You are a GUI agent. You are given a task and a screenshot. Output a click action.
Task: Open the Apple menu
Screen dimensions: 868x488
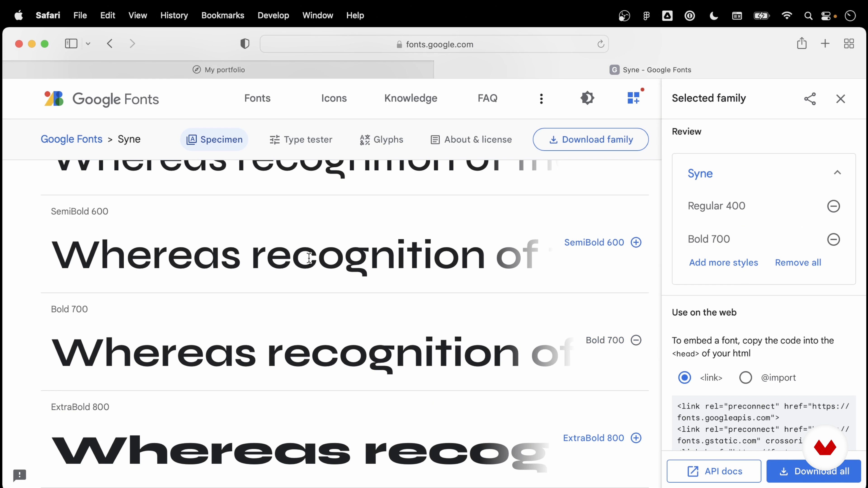[x=19, y=16]
